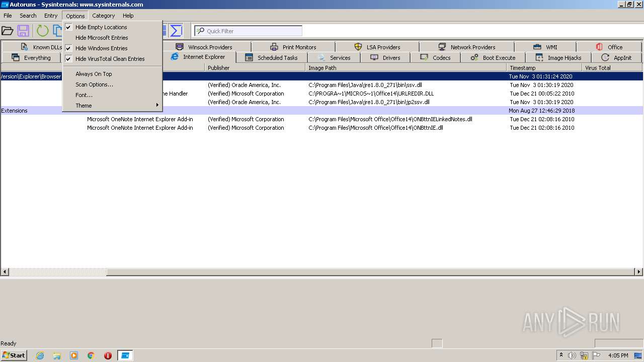Screen dimensions: 644x362
Task: Open the Opera taskbar icon
Action: pos(108,355)
